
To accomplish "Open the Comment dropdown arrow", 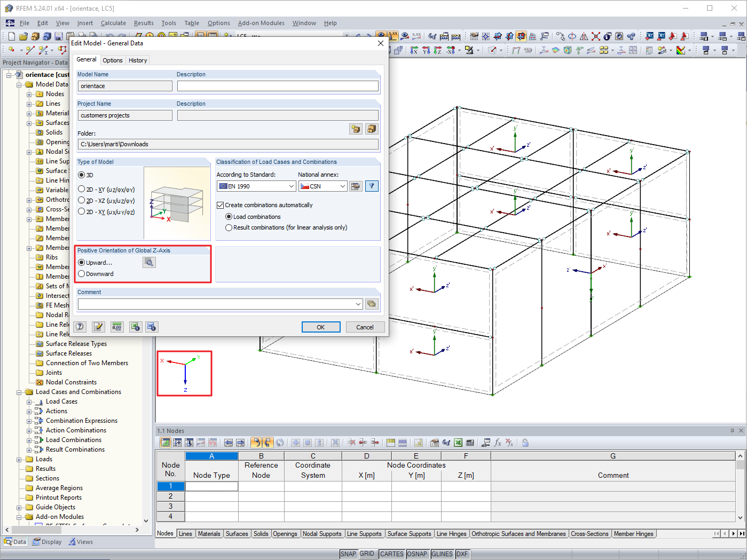I will point(358,304).
